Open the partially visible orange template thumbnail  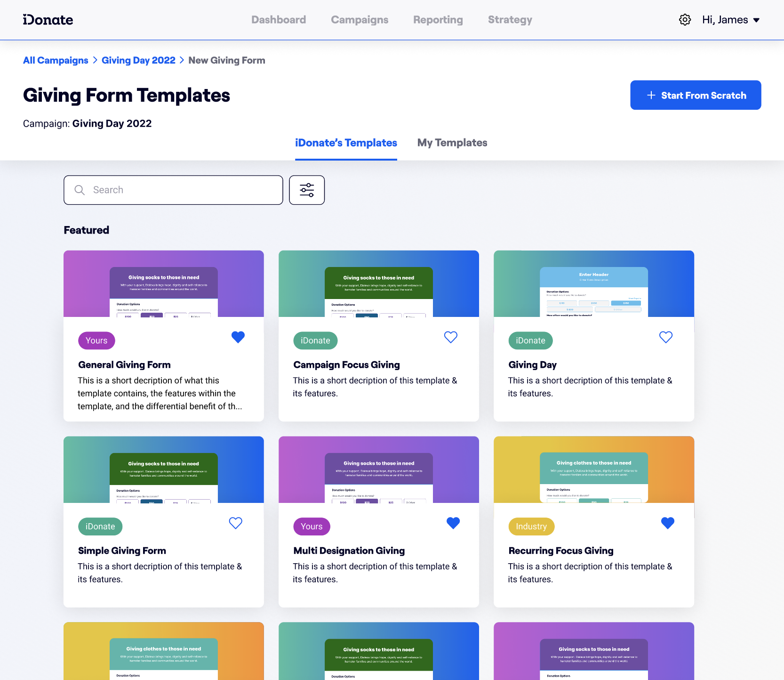click(x=164, y=651)
